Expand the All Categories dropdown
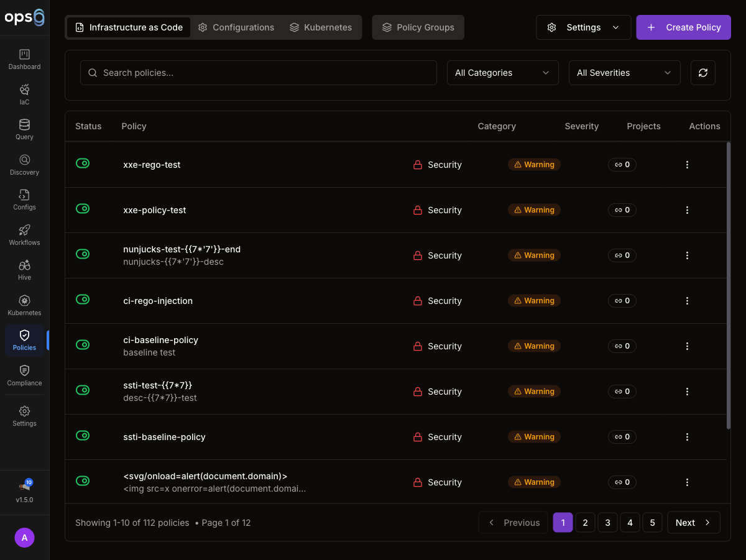746x560 pixels. (502, 73)
